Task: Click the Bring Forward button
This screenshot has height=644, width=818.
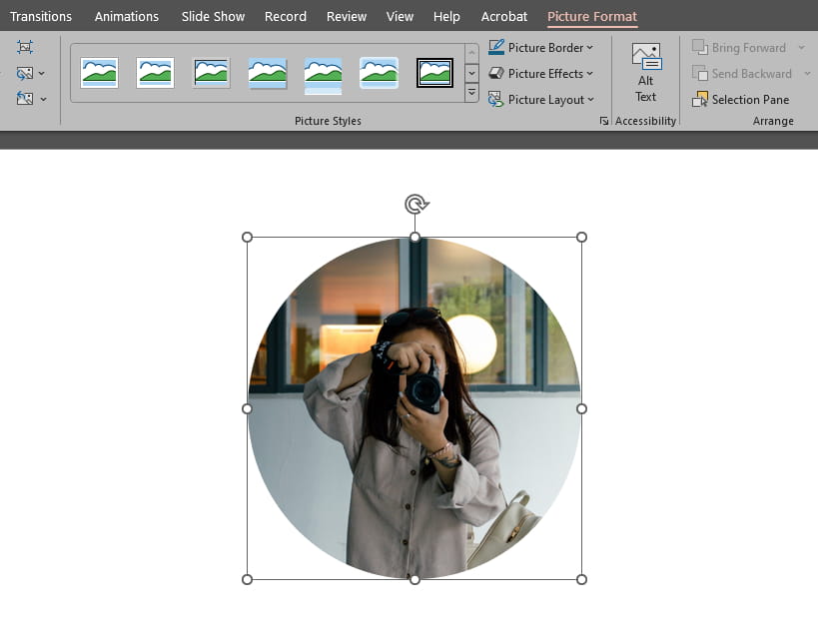Action: click(739, 48)
